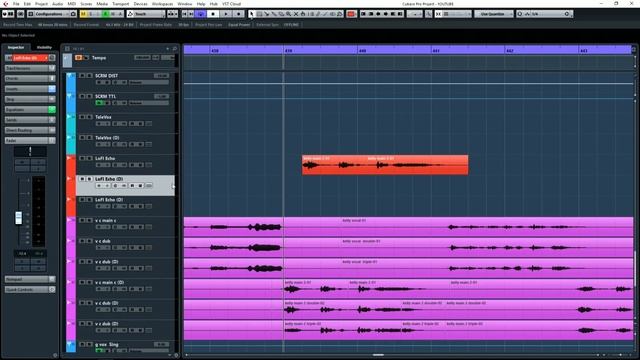
Task: Select the Range Selection tool
Action: pos(259,14)
